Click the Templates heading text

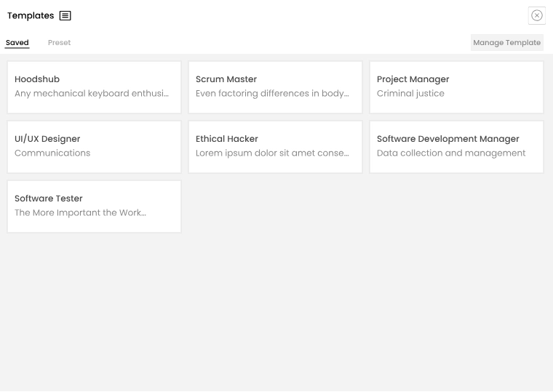[31, 16]
